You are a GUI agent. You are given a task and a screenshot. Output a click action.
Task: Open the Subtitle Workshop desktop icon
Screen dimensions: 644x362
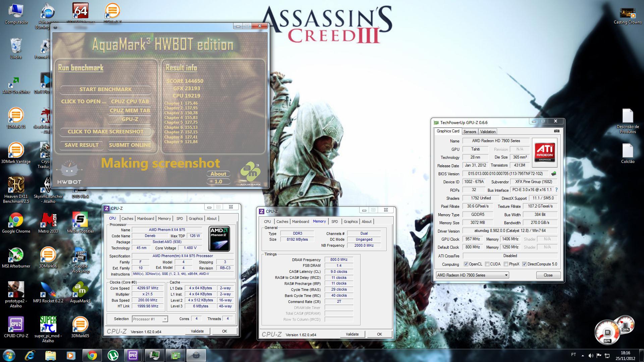pyautogui.click(x=80, y=260)
